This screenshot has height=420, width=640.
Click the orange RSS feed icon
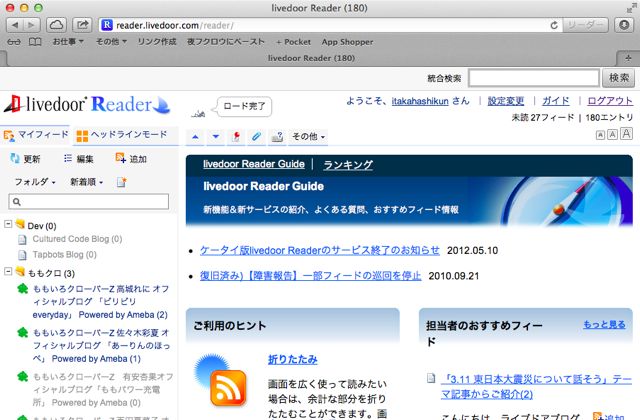(229, 388)
